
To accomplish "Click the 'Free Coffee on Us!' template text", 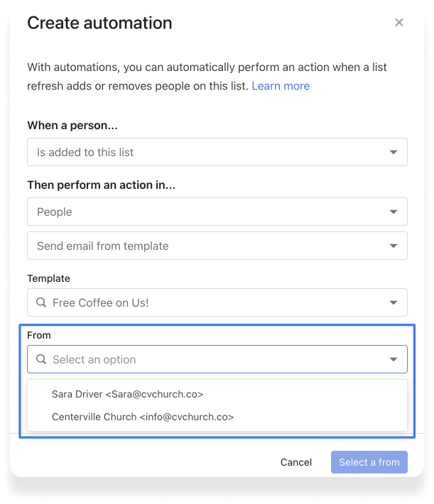I will 100,302.
